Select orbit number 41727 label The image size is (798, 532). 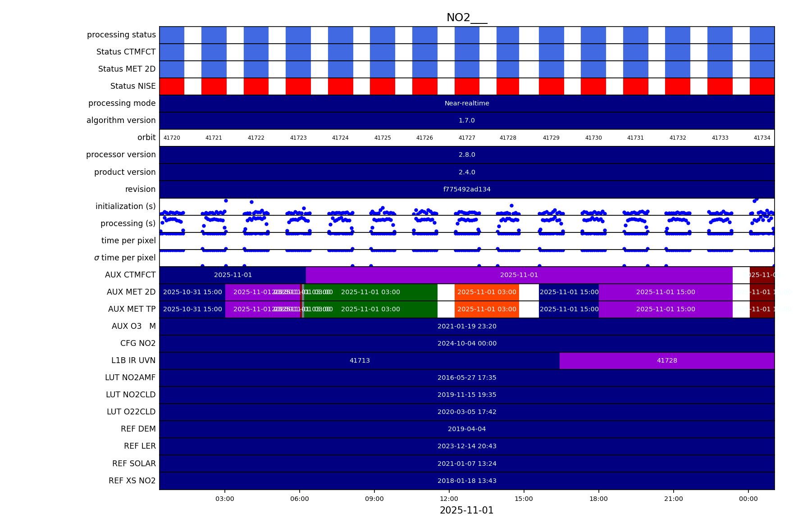(467, 138)
